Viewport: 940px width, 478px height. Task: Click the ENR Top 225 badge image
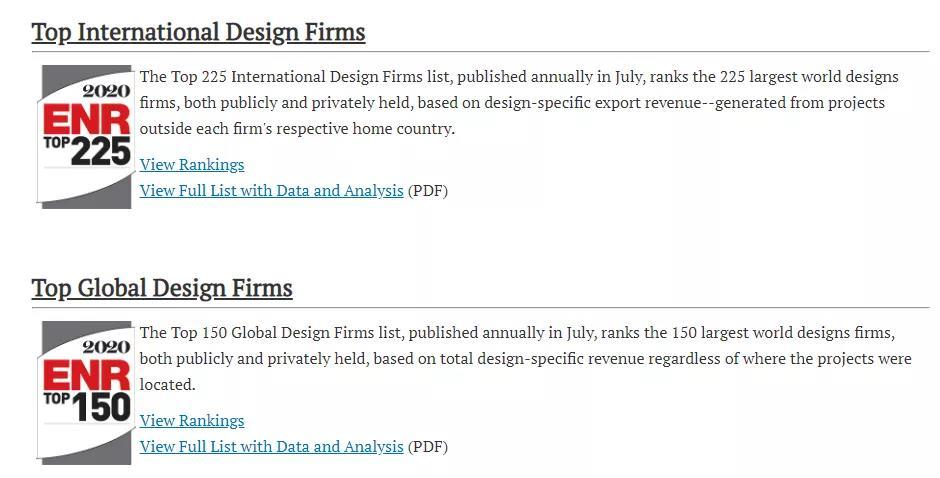point(86,137)
